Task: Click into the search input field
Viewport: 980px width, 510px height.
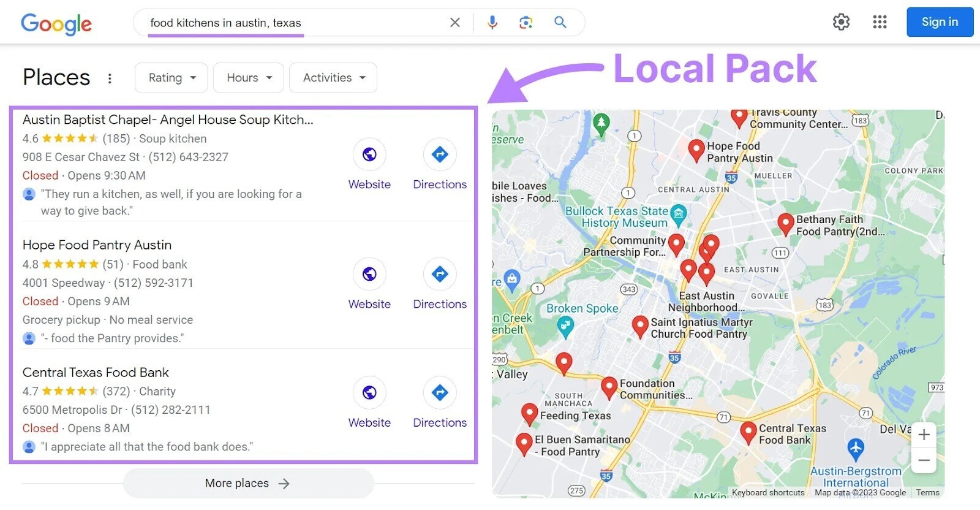Action: (x=294, y=23)
